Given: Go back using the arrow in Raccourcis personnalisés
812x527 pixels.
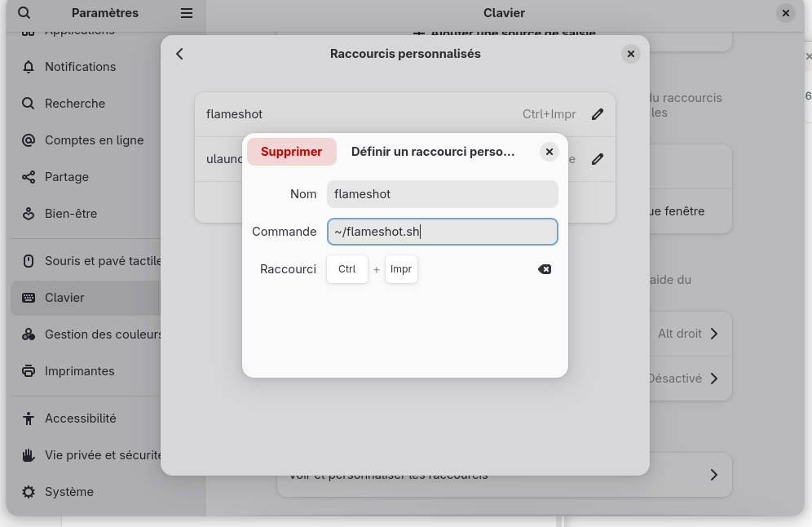Looking at the screenshot, I should pos(180,54).
